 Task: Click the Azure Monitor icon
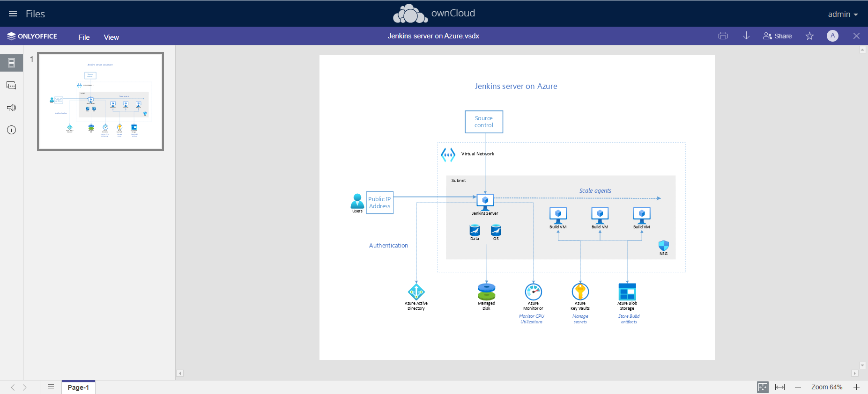[x=534, y=292]
